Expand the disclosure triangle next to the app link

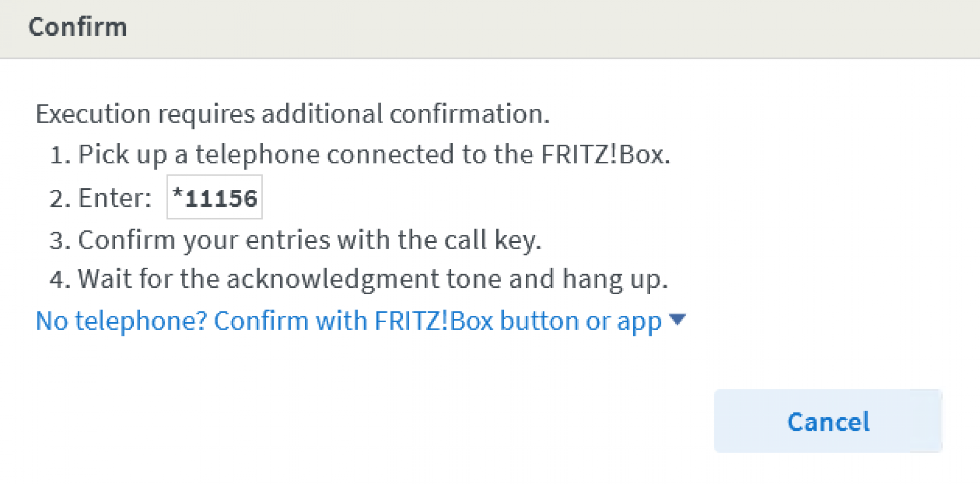pyautogui.click(x=678, y=320)
